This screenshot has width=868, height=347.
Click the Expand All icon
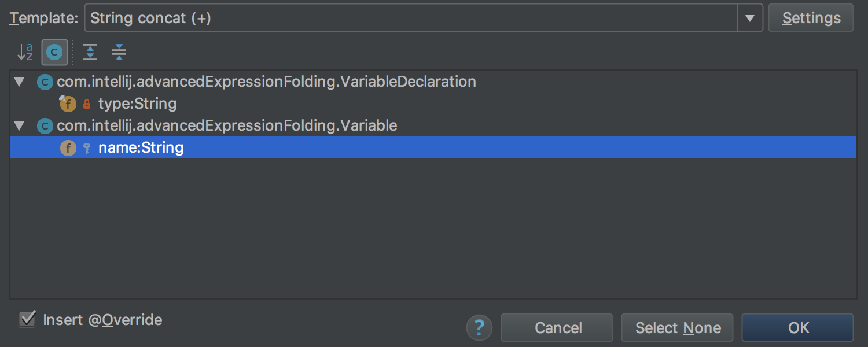tap(90, 53)
